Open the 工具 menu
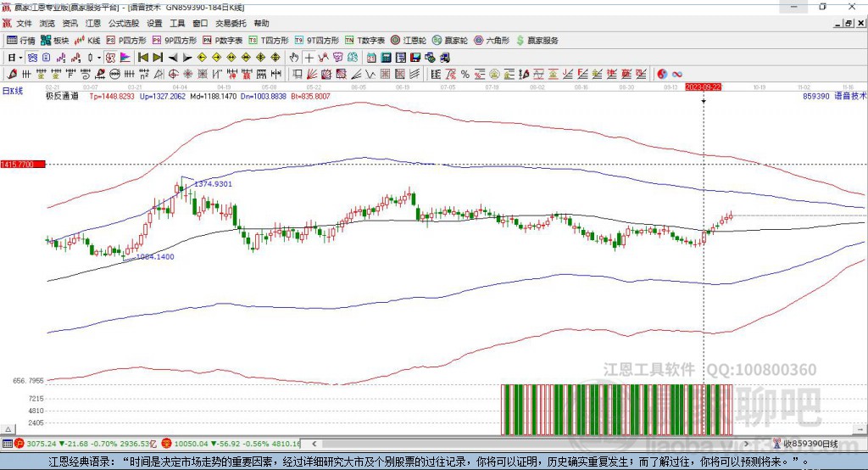 coord(177,23)
